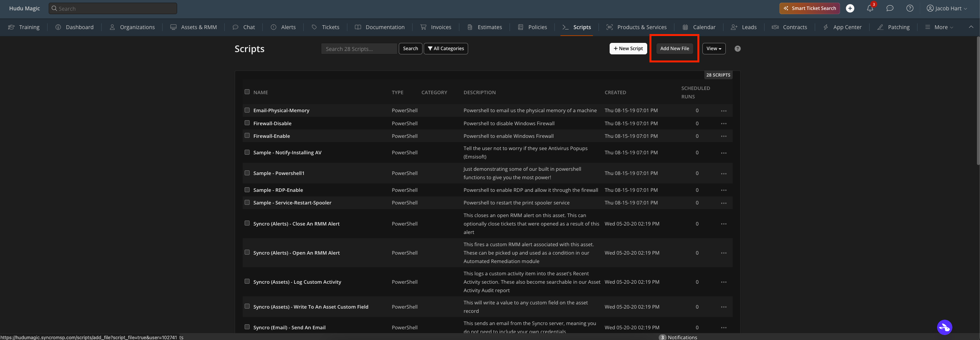Open the Estimates tab

point(485,27)
